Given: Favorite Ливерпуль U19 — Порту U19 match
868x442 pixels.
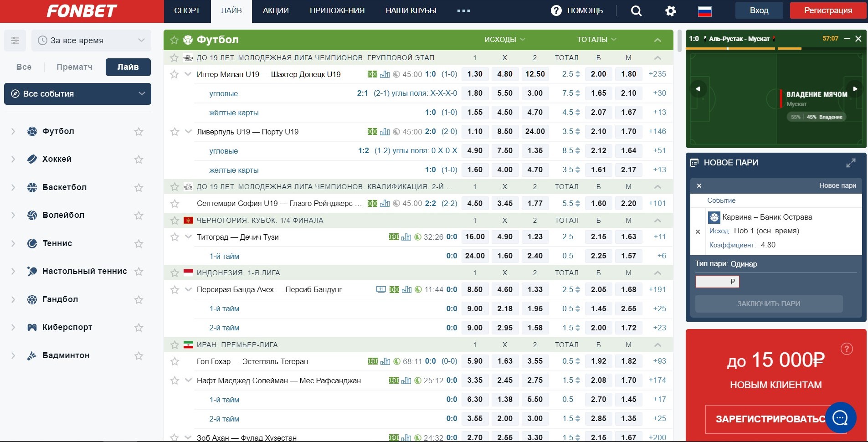Looking at the screenshot, I should coord(174,132).
